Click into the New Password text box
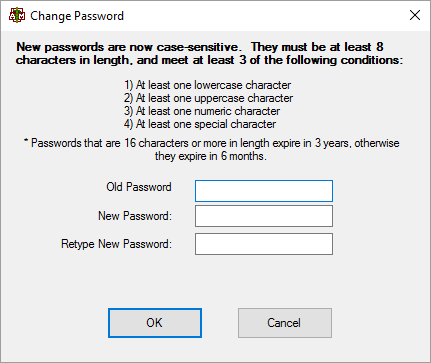 point(264,216)
